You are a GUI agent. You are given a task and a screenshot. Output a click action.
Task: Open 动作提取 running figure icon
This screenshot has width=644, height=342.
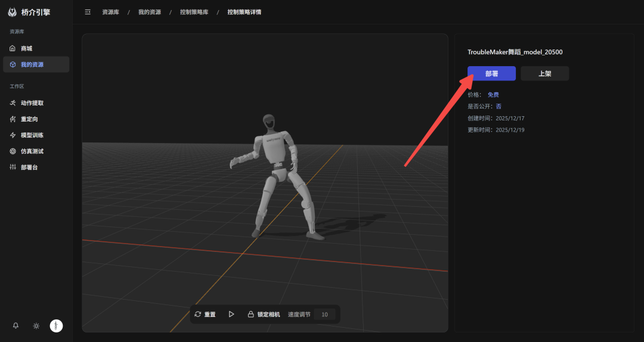coord(13,103)
